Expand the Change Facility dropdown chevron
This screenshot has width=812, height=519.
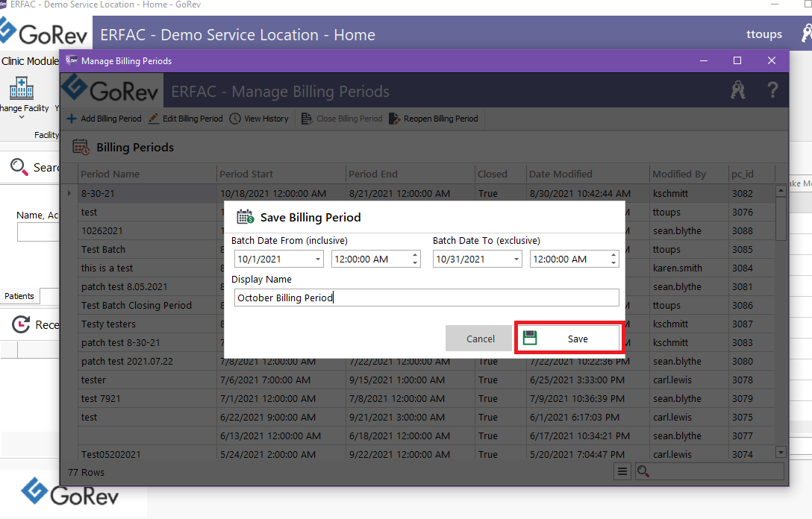click(x=22, y=118)
